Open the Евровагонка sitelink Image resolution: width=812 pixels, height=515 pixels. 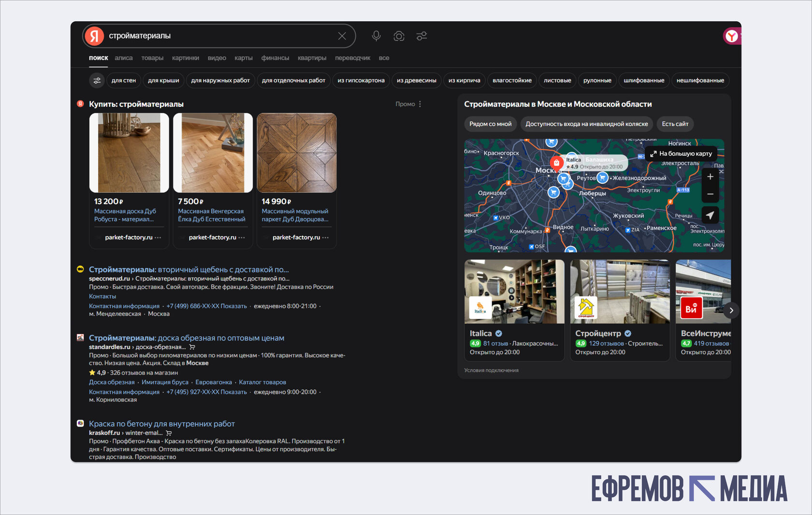coord(214,383)
